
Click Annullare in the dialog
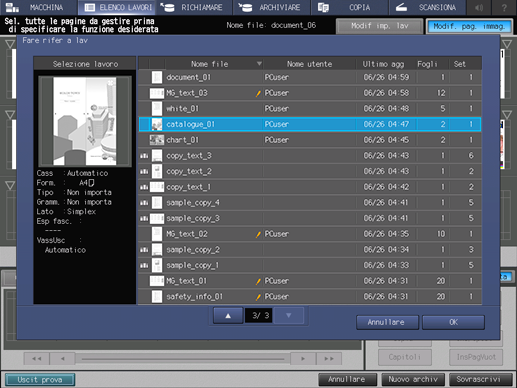[x=387, y=322]
